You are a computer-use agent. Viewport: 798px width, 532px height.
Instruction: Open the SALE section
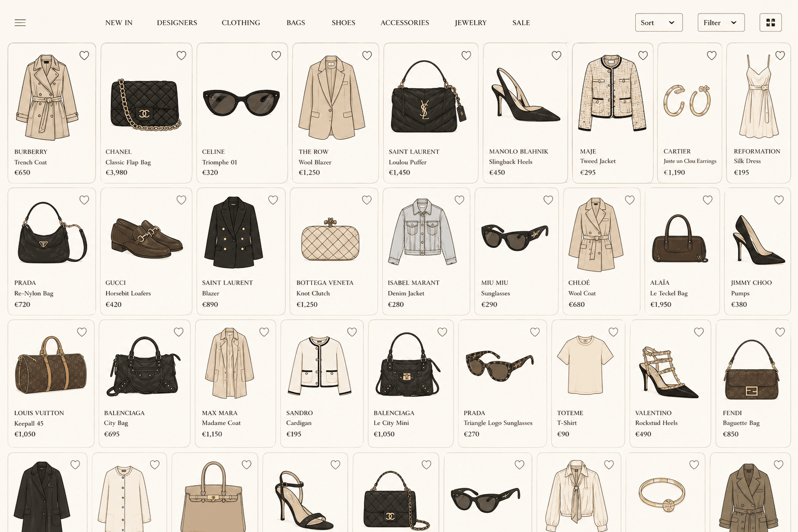pyautogui.click(x=521, y=23)
